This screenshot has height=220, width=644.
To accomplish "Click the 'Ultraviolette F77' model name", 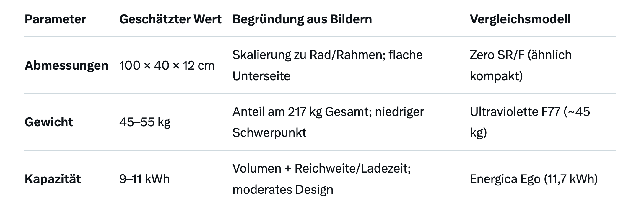I will pos(515,112).
